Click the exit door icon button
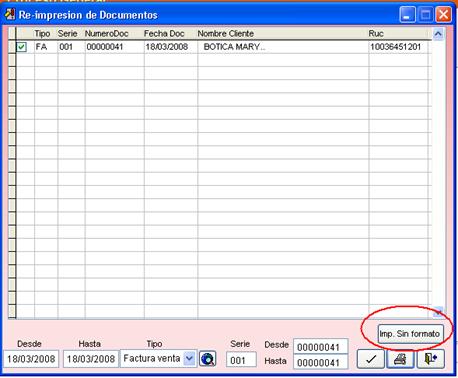The image size is (458, 378). [431, 359]
